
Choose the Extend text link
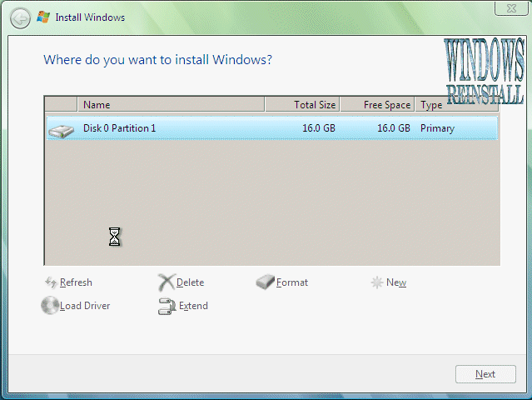pyautogui.click(x=193, y=306)
